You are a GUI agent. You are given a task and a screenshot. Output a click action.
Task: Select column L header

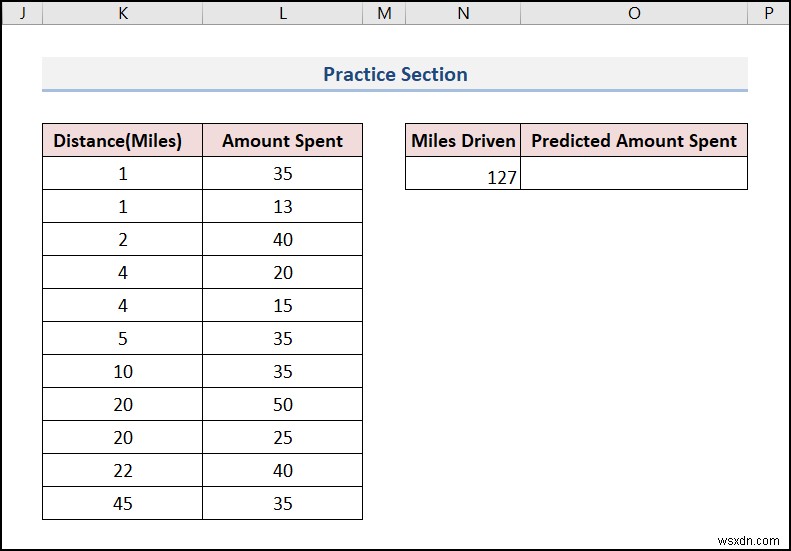point(282,13)
